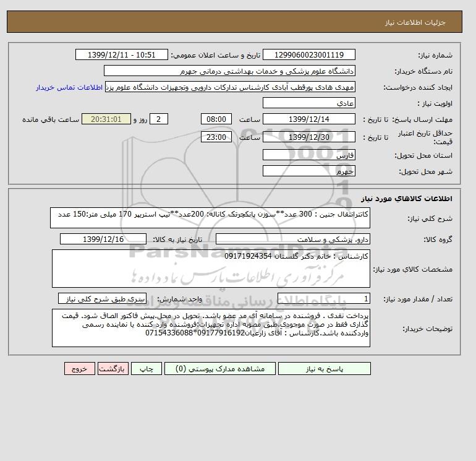The height and width of the screenshot is (461, 476).
Task: Click the need date field 1399/12/16
Action: (x=103, y=239)
